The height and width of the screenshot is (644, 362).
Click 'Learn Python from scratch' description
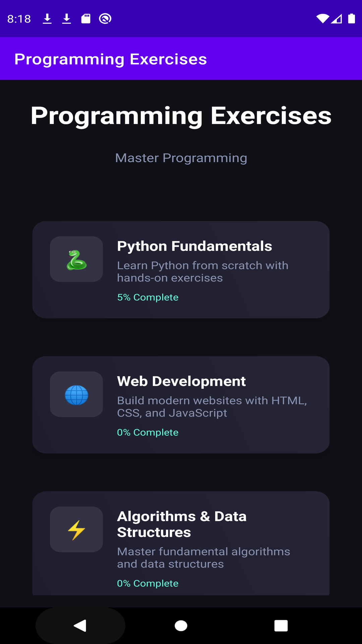click(202, 272)
